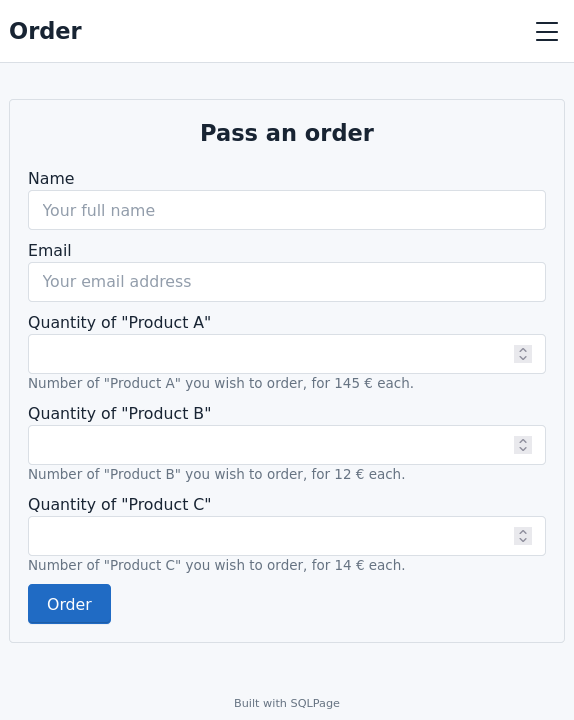Open the hamburger navigation menu

(546, 31)
